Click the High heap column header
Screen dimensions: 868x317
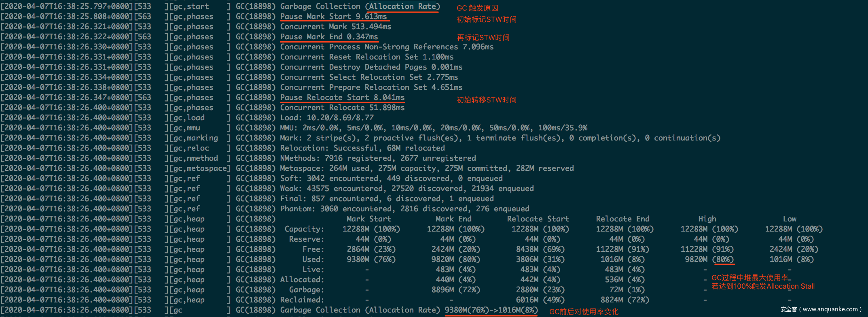coord(707,219)
